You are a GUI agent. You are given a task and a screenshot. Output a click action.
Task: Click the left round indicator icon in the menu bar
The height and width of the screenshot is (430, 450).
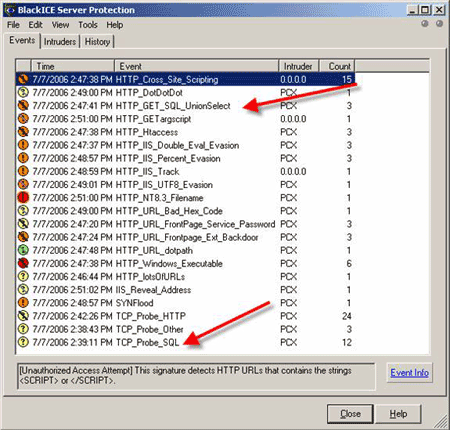[x=425, y=24]
